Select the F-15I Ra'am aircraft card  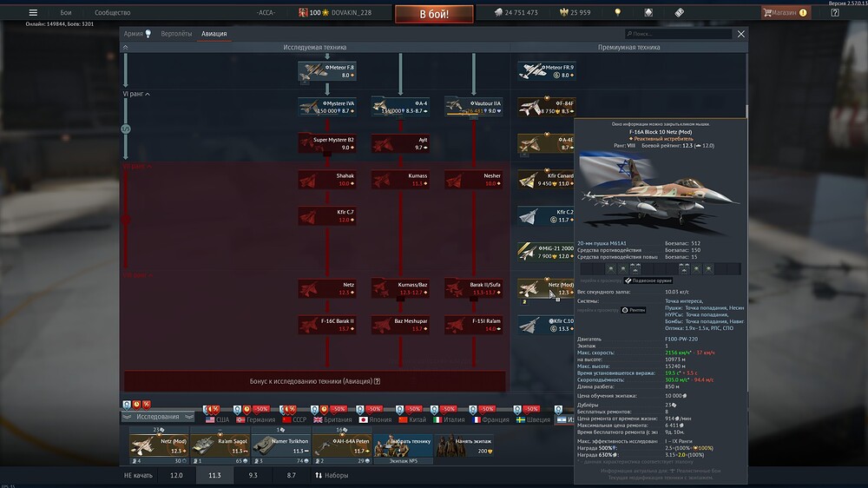coord(473,325)
